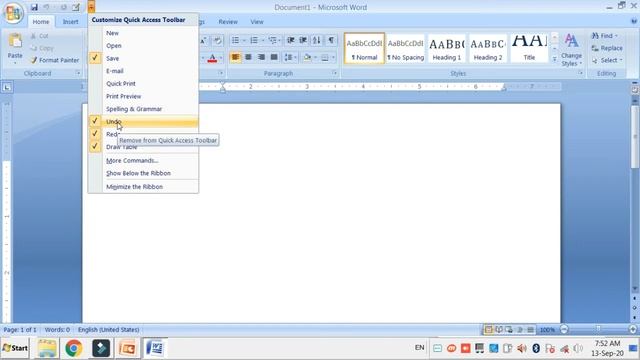Click the ruler tab selector icon
640x360 pixels.
[7, 87]
